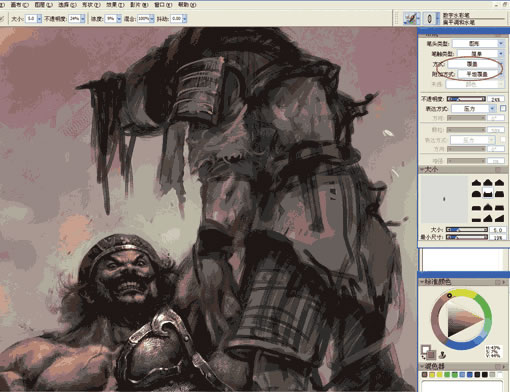Open the 图层 (Layers) menu

coord(43,5)
